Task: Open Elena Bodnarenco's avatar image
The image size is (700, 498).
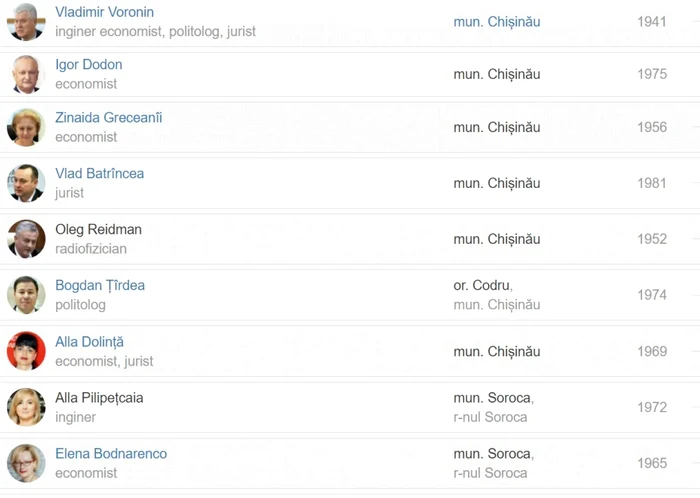Action: coord(26,463)
